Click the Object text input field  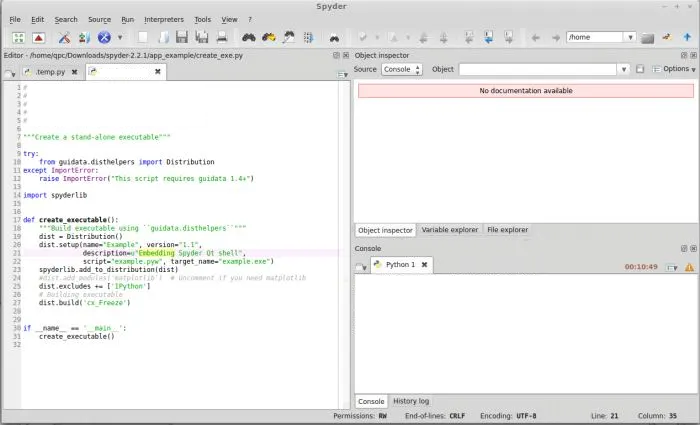(x=538, y=69)
